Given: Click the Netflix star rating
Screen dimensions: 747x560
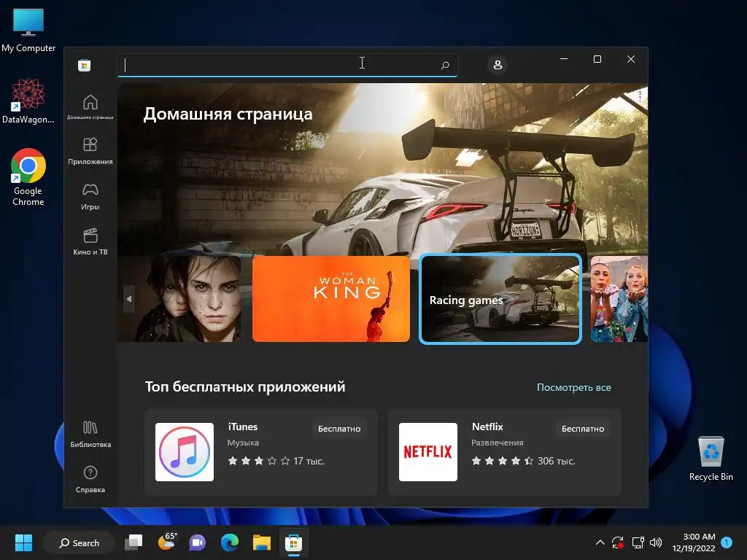Looking at the screenshot, I should click(502, 461).
